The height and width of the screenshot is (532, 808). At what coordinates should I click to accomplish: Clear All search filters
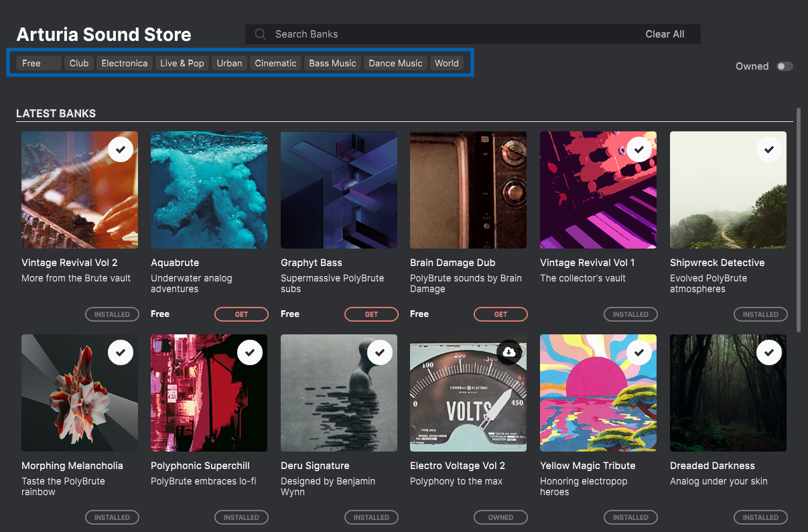pyautogui.click(x=665, y=34)
